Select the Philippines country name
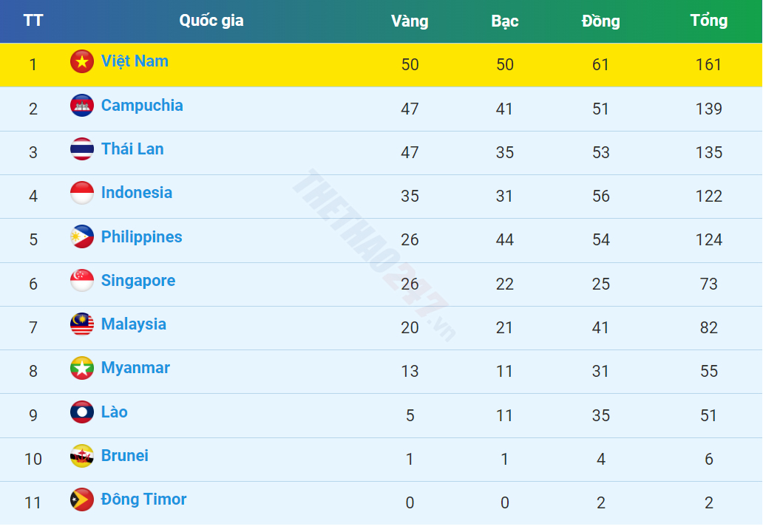The height and width of the screenshot is (532, 763). 142,237
